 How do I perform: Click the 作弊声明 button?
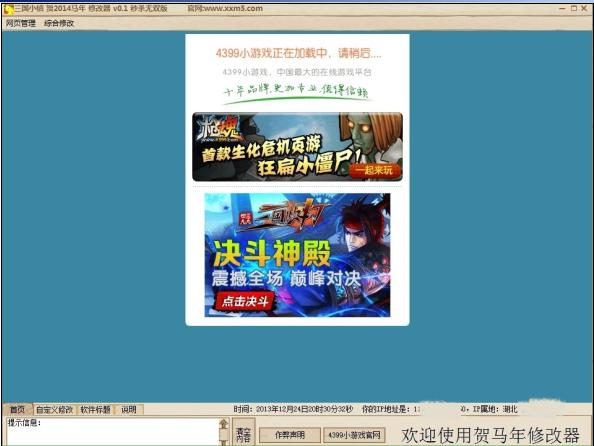click(290, 435)
